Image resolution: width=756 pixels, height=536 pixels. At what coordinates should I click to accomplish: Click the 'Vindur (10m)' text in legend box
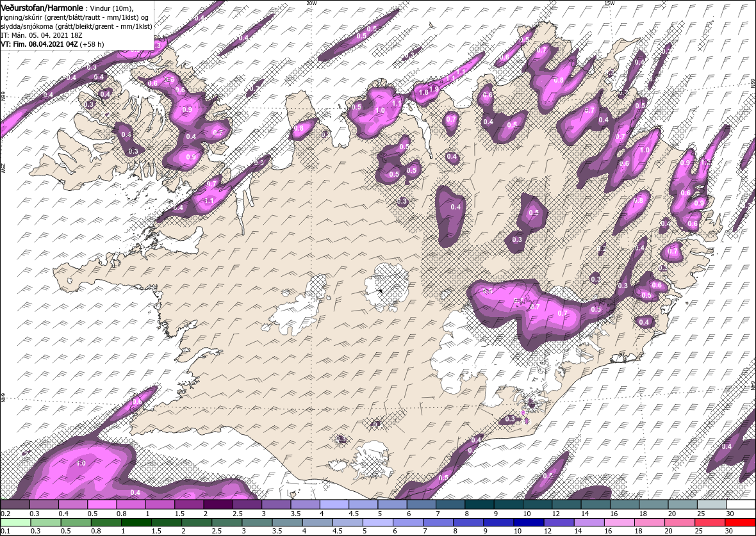111,8
